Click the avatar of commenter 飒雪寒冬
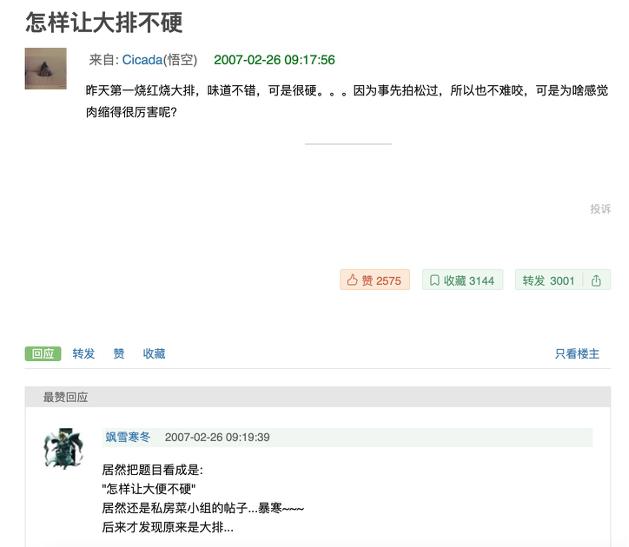629x547 pixels. 63,448
